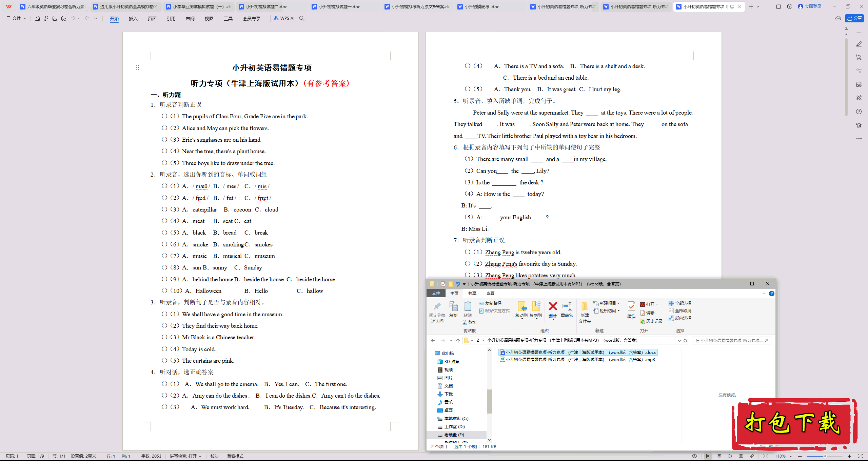The width and height of the screenshot is (868, 461).
Task: Open the 插入 ribbon tab
Action: 133,19
